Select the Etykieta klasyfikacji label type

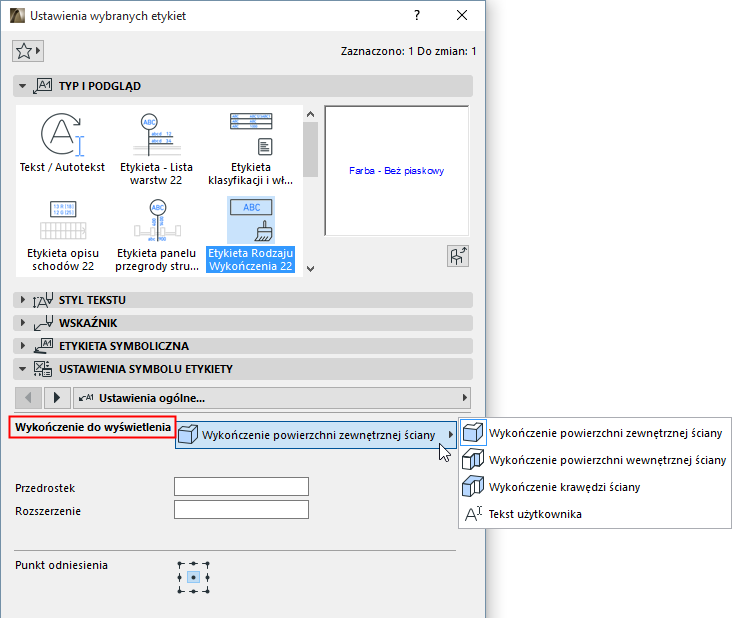click(251, 149)
